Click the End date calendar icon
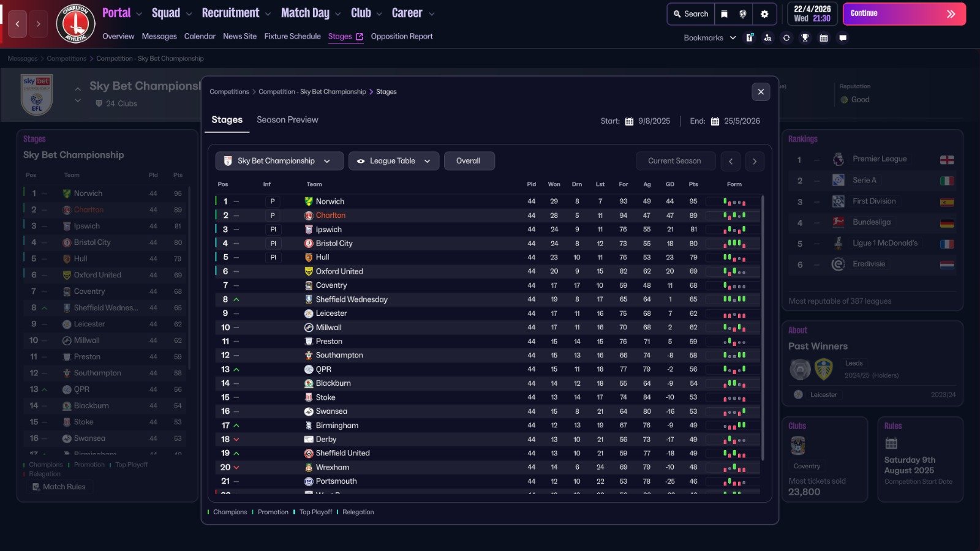This screenshot has width=980, height=551. pos(715,121)
